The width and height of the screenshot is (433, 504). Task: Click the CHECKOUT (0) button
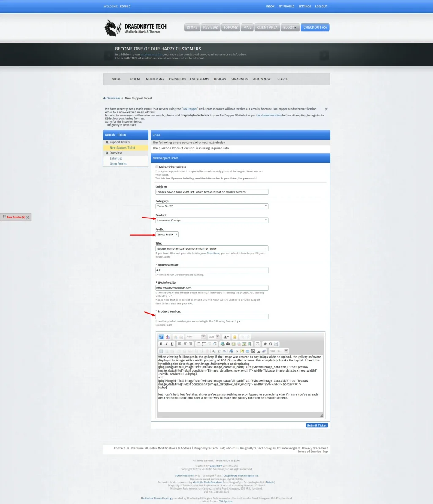click(315, 28)
